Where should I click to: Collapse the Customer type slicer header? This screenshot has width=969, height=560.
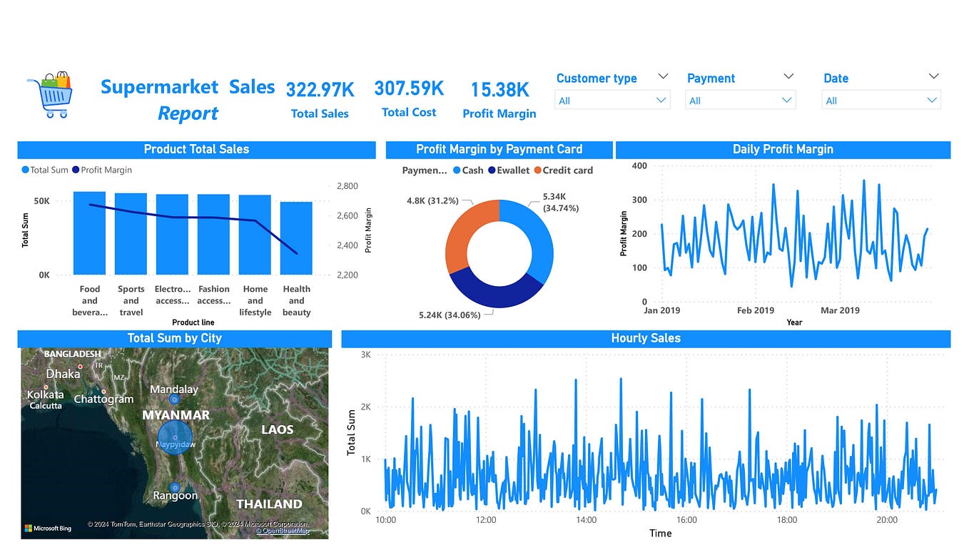(x=664, y=75)
